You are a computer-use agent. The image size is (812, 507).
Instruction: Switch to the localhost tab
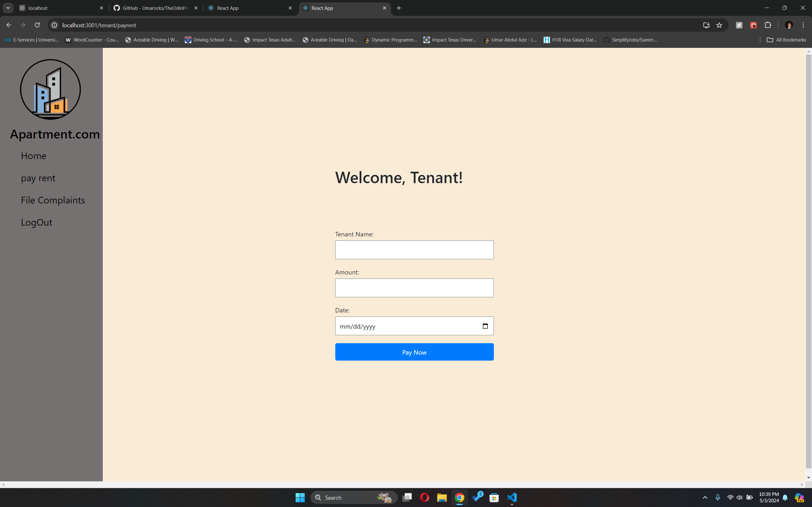[x=60, y=8]
